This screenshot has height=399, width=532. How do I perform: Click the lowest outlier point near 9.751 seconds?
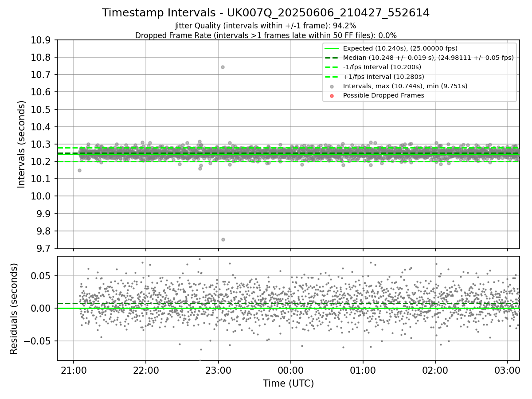pyautogui.click(x=223, y=239)
